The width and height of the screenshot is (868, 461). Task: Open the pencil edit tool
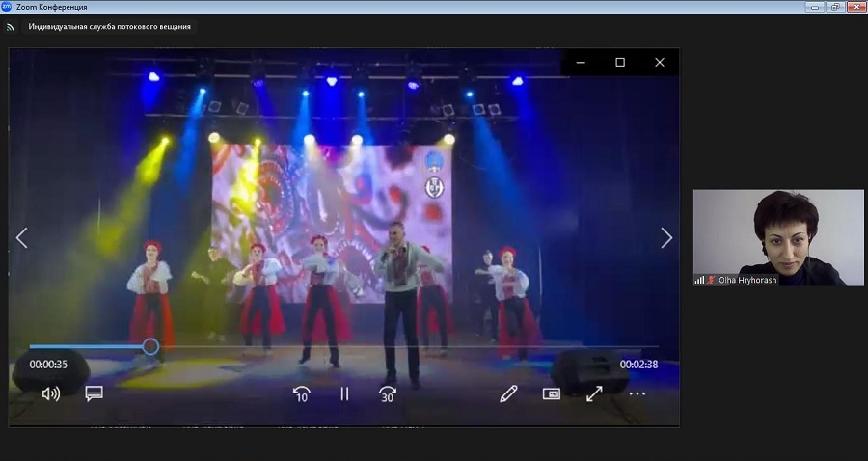[508, 393]
